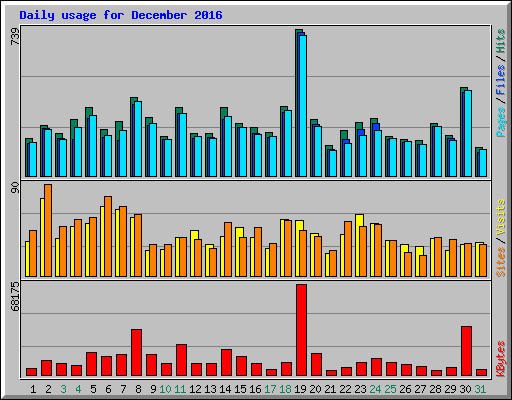Screen dimensions: 512x400
Task: Click day label 29
Action: click(x=450, y=389)
